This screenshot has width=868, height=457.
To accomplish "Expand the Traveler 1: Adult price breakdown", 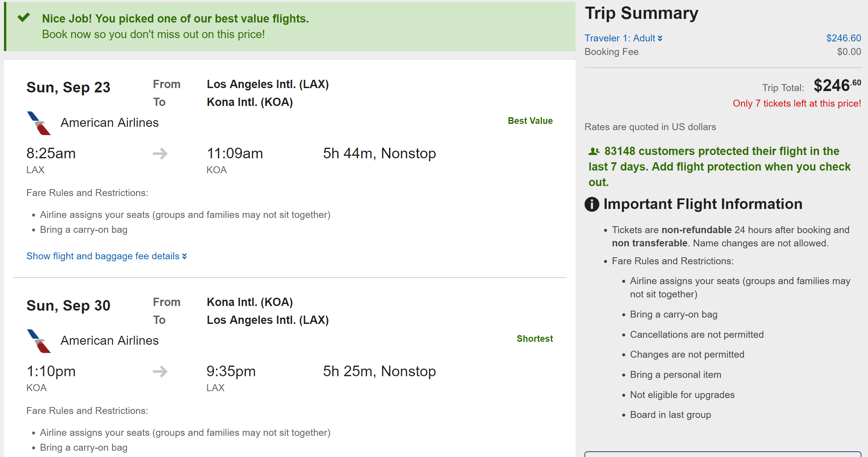I will [620, 38].
